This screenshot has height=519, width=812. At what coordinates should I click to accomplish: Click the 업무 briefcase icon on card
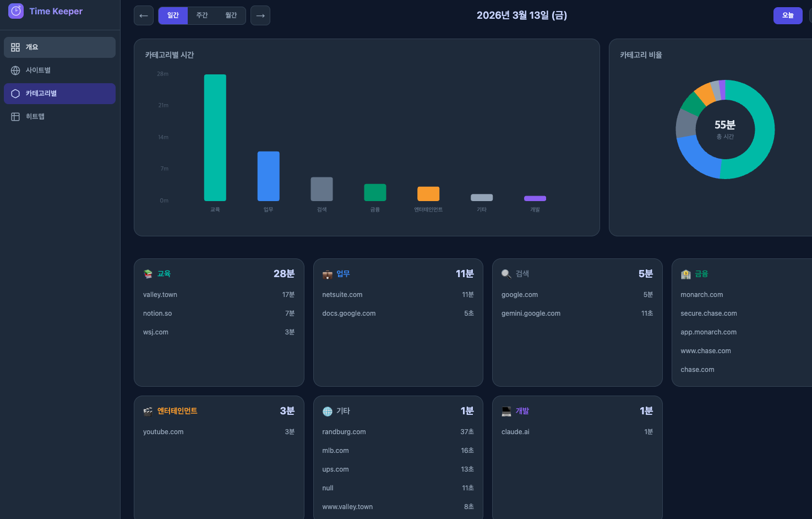tap(328, 274)
